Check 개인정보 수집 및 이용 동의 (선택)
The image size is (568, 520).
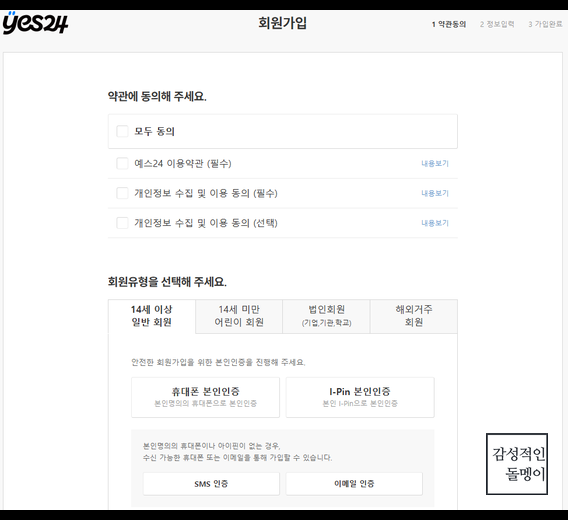pyautogui.click(x=122, y=223)
